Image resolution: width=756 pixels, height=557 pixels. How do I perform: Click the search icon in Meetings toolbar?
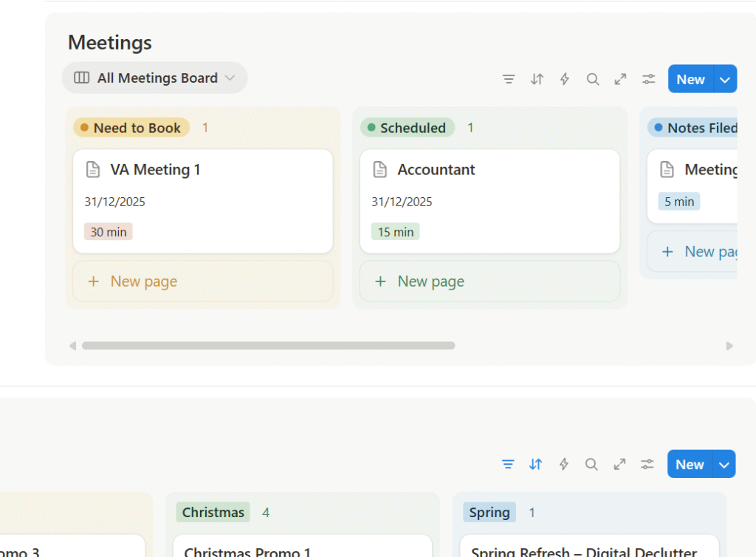(593, 79)
